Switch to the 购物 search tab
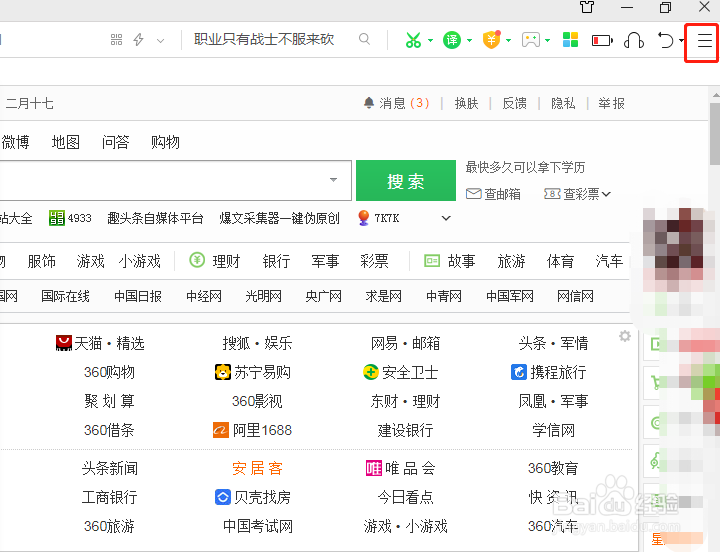 coord(165,142)
